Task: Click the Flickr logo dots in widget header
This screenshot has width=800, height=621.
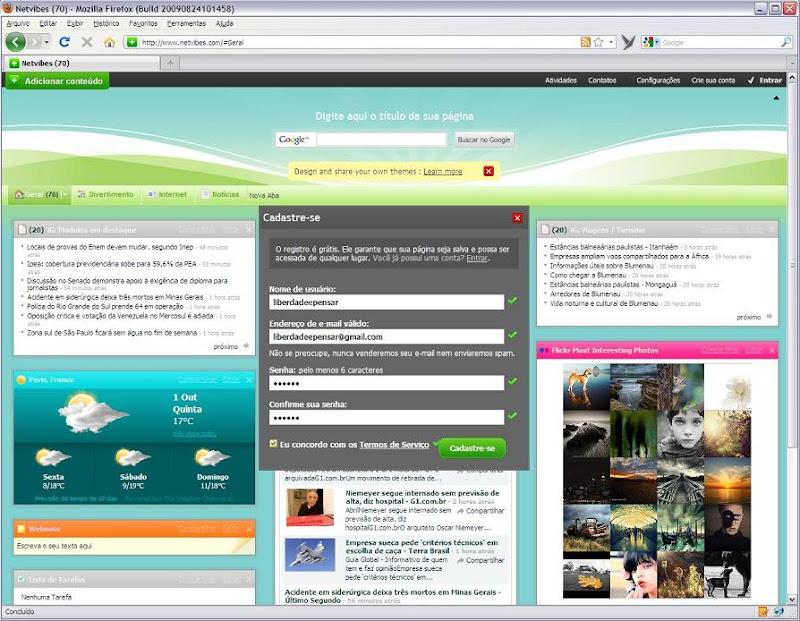Action: (544, 351)
